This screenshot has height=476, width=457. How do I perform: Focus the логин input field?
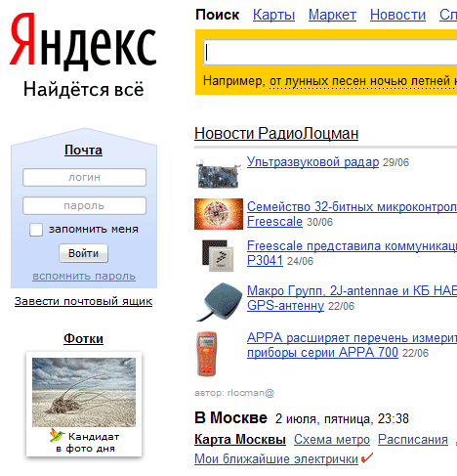(84, 177)
